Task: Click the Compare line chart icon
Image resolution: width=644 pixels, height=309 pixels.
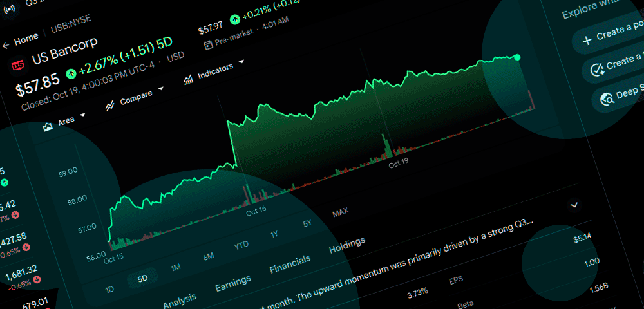Action: click(x=109, y=106)
